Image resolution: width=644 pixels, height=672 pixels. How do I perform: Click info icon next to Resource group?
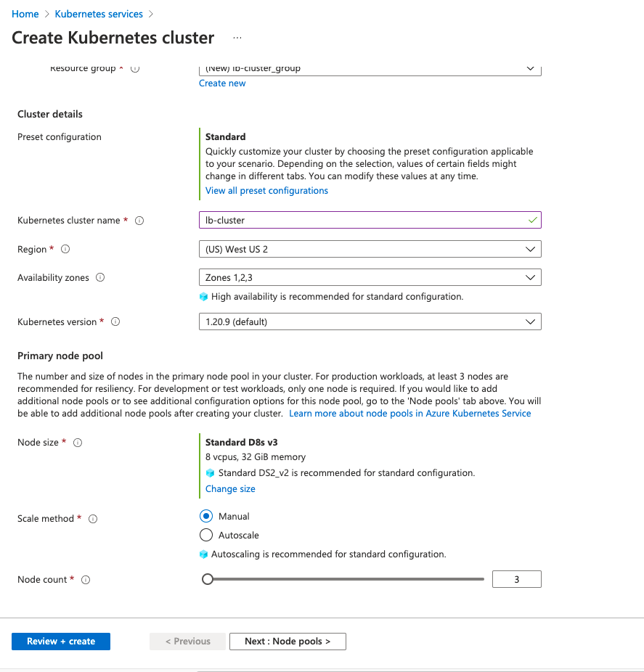(x=135, y=68)
